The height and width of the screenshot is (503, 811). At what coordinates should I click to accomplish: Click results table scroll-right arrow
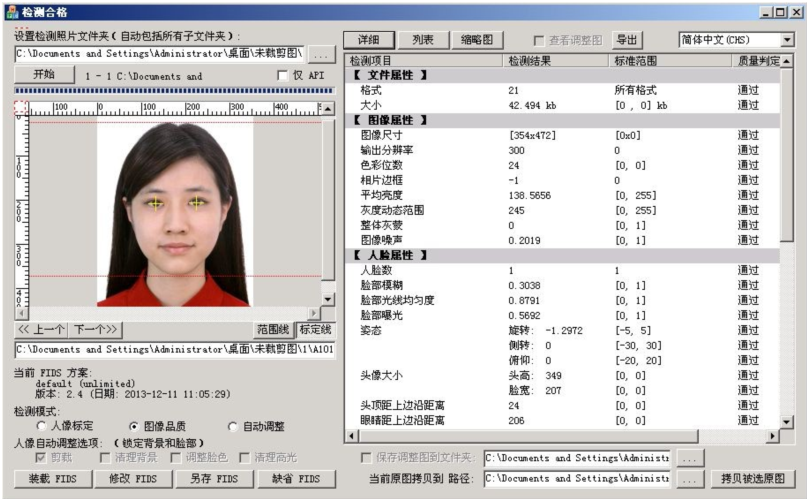773,436
